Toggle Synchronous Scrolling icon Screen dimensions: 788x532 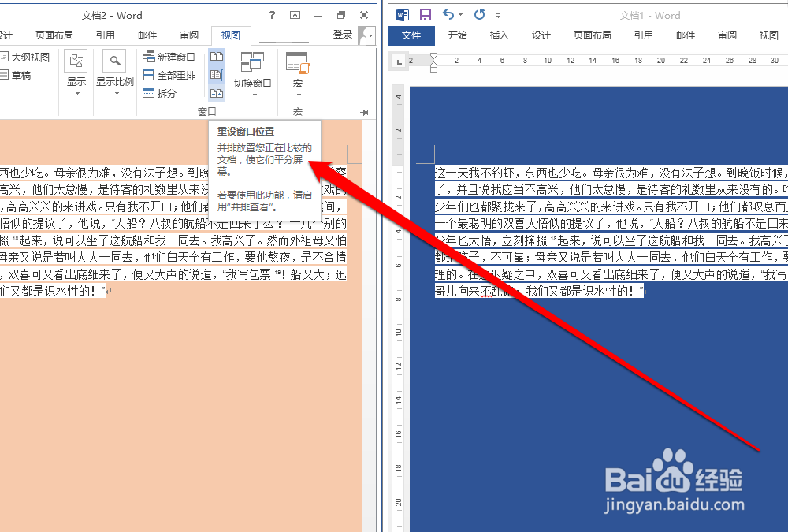point(217,75)
